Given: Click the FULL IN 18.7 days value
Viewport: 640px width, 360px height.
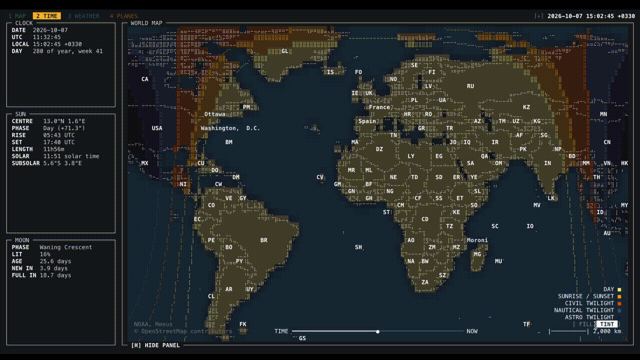Looking at the screenshot, I should click(x=56, y=276).
